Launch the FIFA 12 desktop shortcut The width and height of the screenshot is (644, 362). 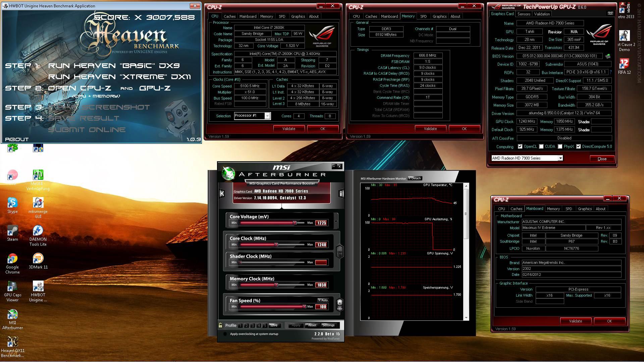[624, 66]
